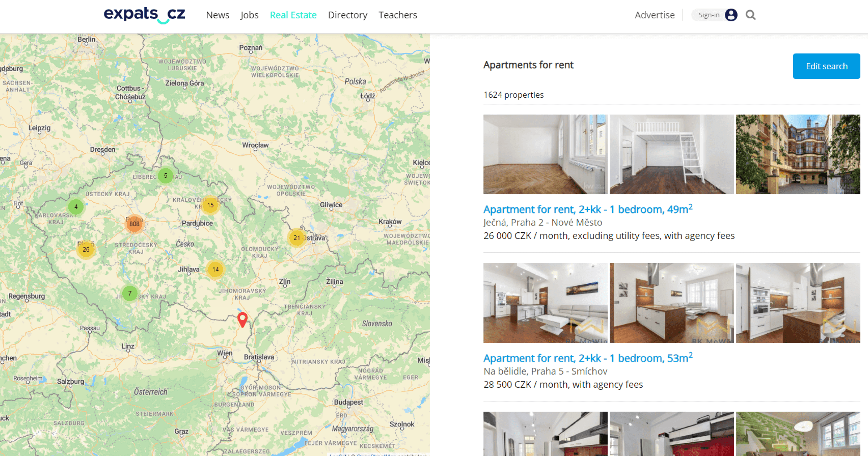868x456 pixels.
Task: View living room photo of Smíchov apartment
Action: (545, 303)
